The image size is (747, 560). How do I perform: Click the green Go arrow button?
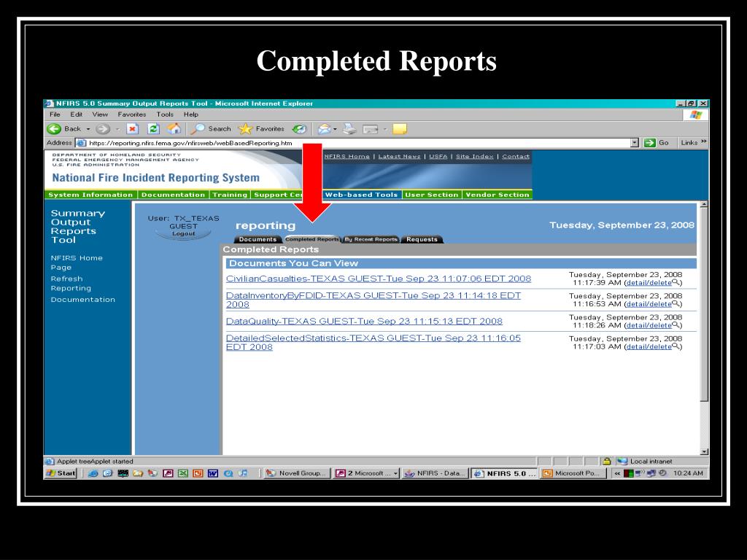(650, 143)
